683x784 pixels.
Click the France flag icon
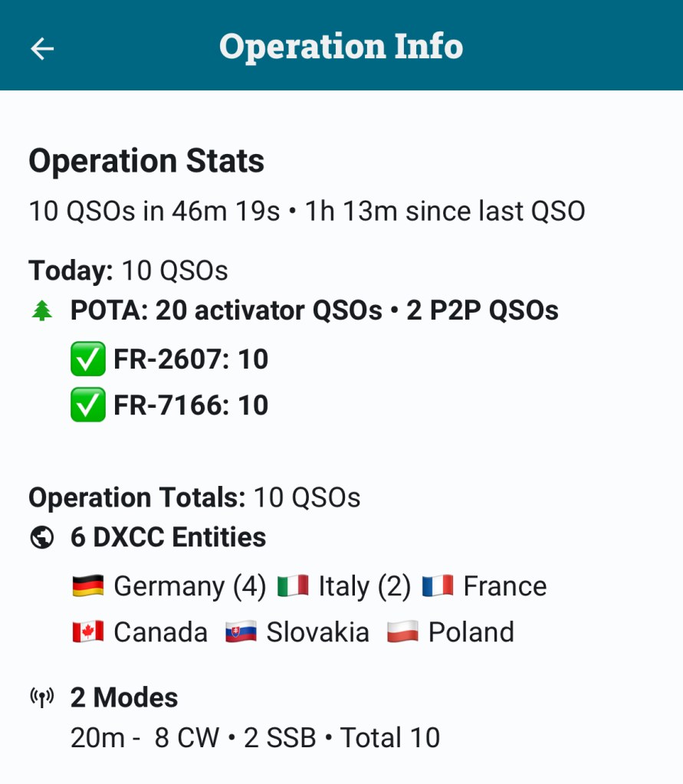pos(437,586)
